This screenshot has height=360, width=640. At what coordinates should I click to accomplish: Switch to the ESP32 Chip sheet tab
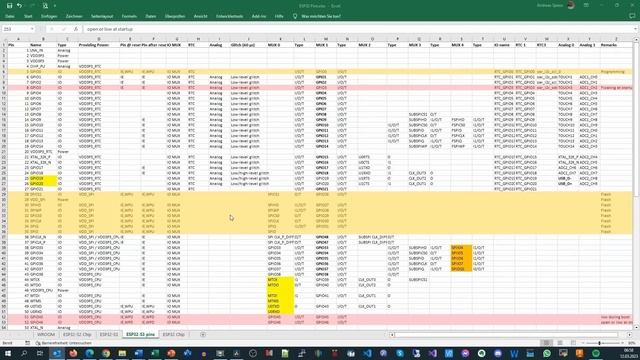(174, 334)
